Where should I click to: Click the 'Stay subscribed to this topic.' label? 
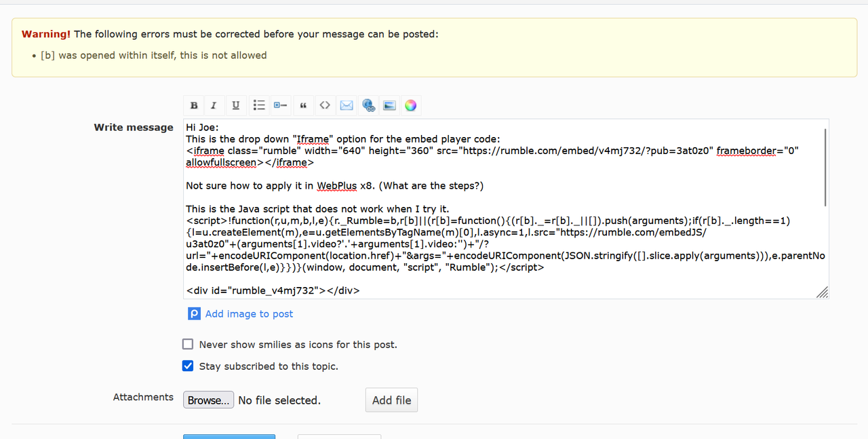pos(269,366)
